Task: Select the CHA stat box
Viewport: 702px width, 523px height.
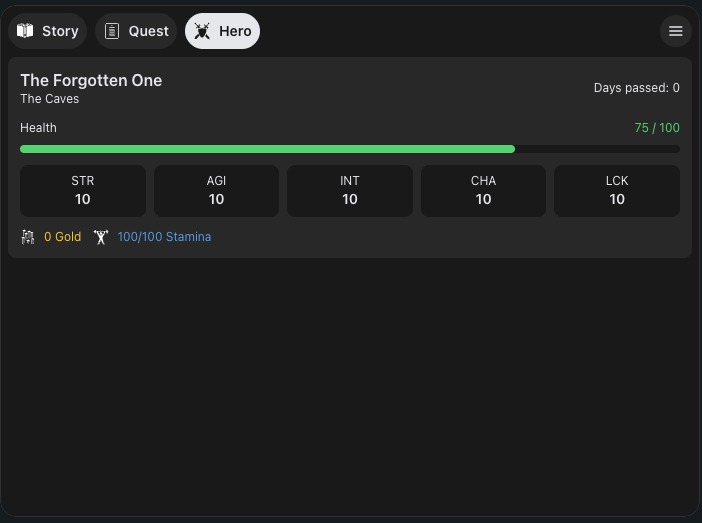Action: click(x=484, y=191)
